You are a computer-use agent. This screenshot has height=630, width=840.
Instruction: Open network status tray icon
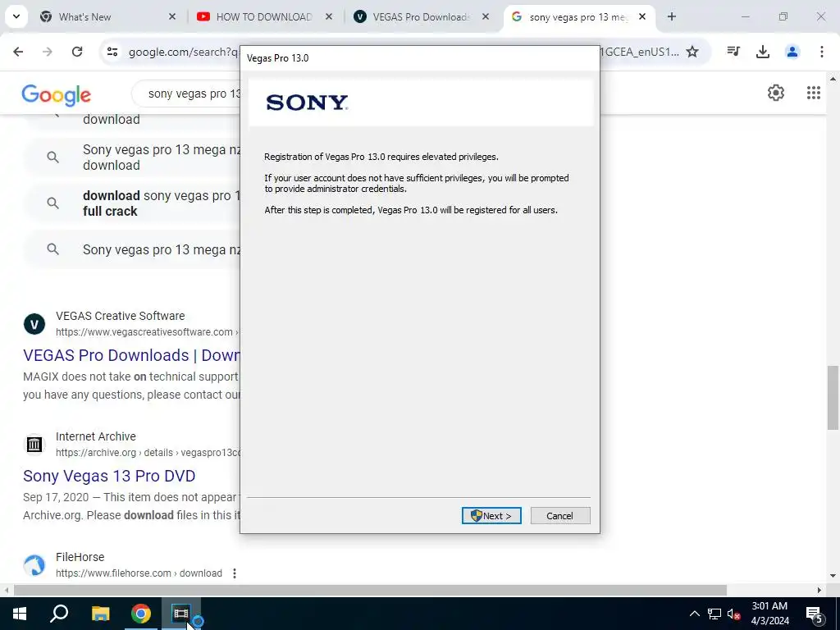click(714, 614)
